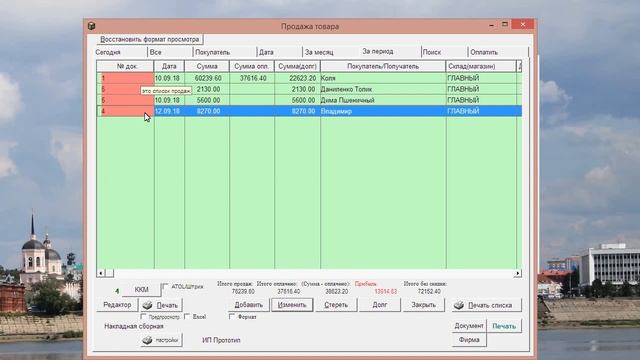Click the Добавить button
The width and height of the screenshot is (640, 360).
[x=249, y=305]
